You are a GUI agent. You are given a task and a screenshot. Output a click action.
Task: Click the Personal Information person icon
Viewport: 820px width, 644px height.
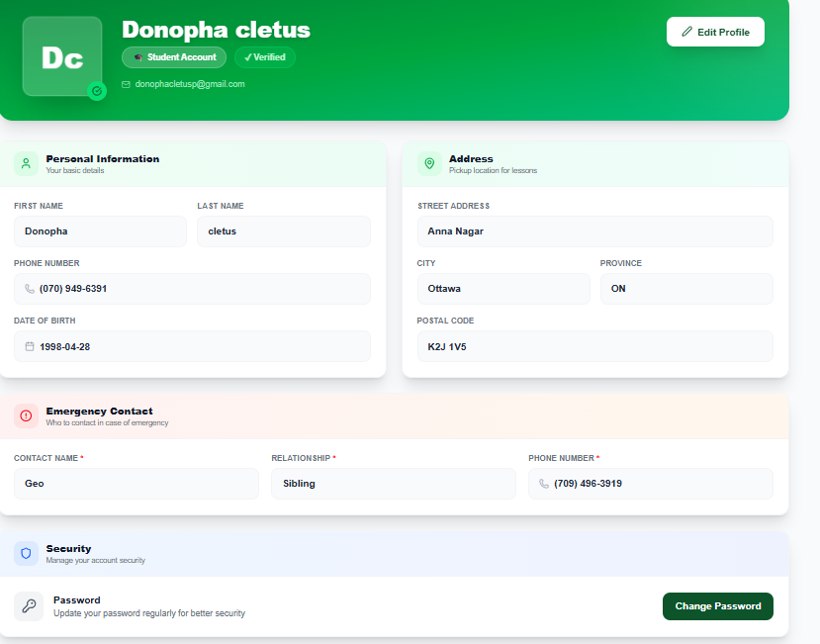(x=27, y=164)
